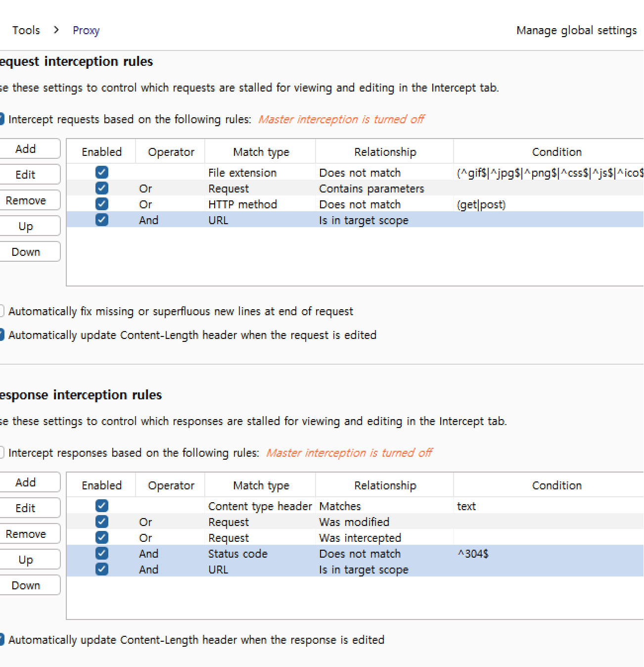Open Manage global settings

576,31
